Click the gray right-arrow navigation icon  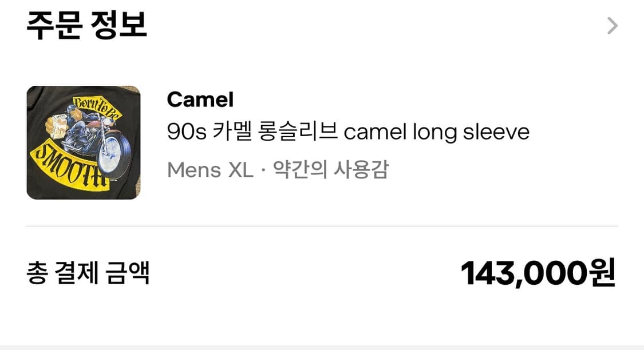point(614,25)
